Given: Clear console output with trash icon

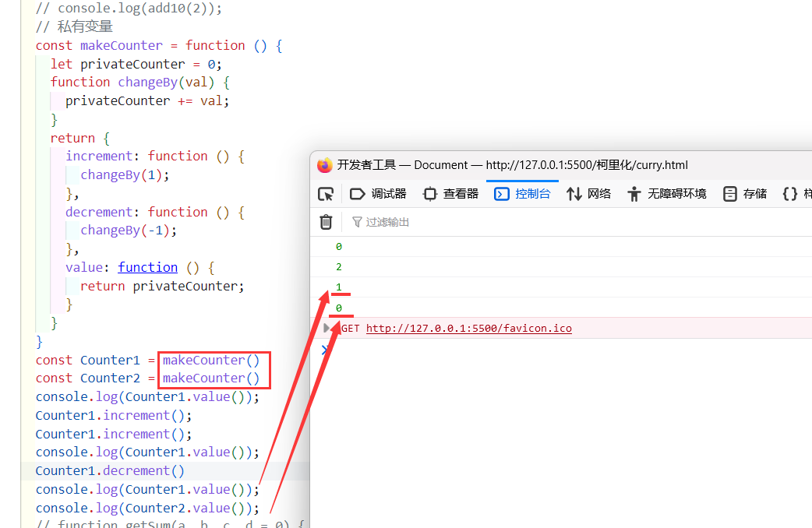Looking at the screenshot, I should pos(326,222).
